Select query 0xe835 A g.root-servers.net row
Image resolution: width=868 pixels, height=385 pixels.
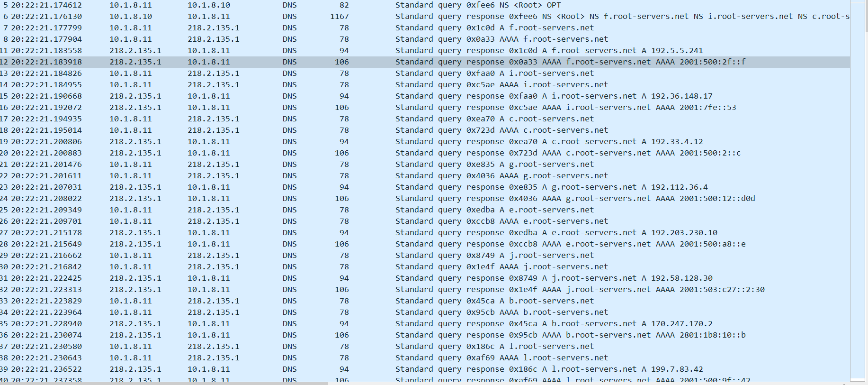(425, 165)
